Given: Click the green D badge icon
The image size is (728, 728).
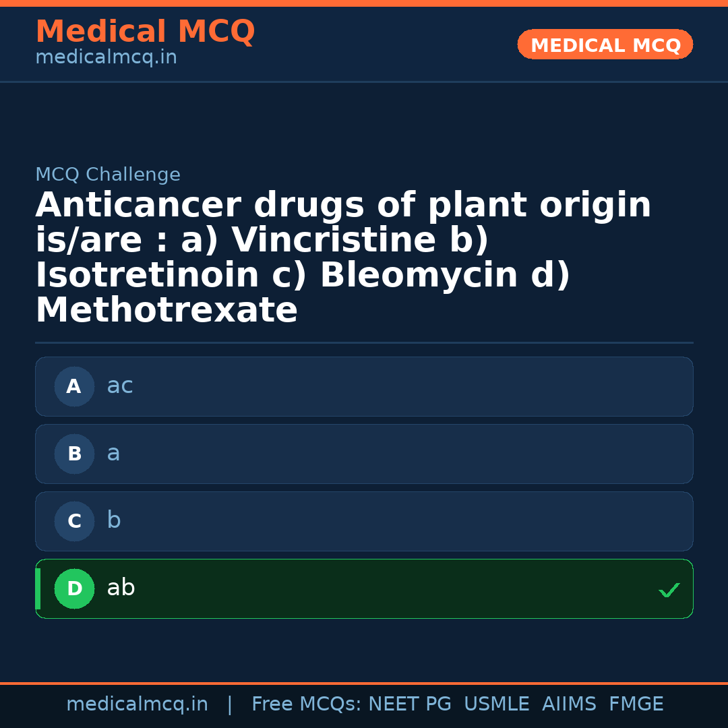Looking at the screenshot, I should (x=74, y=588).
